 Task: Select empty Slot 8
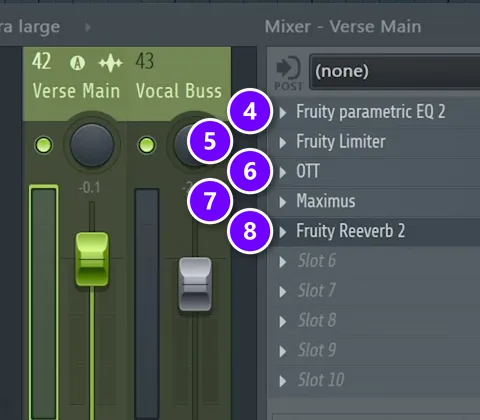pyautogui.click(x=317, y=320)
